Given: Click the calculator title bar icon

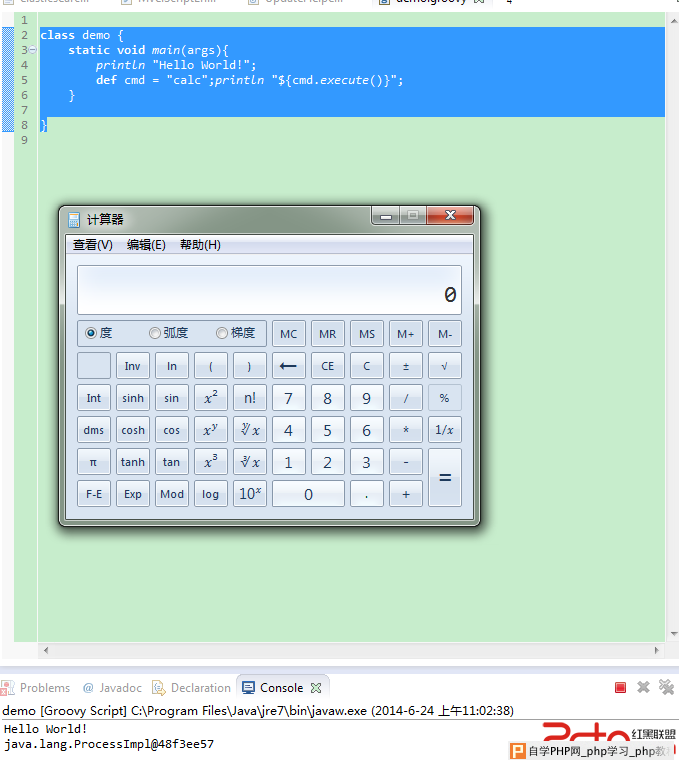Looking at the screenshot, I should [x=74, y=220].
